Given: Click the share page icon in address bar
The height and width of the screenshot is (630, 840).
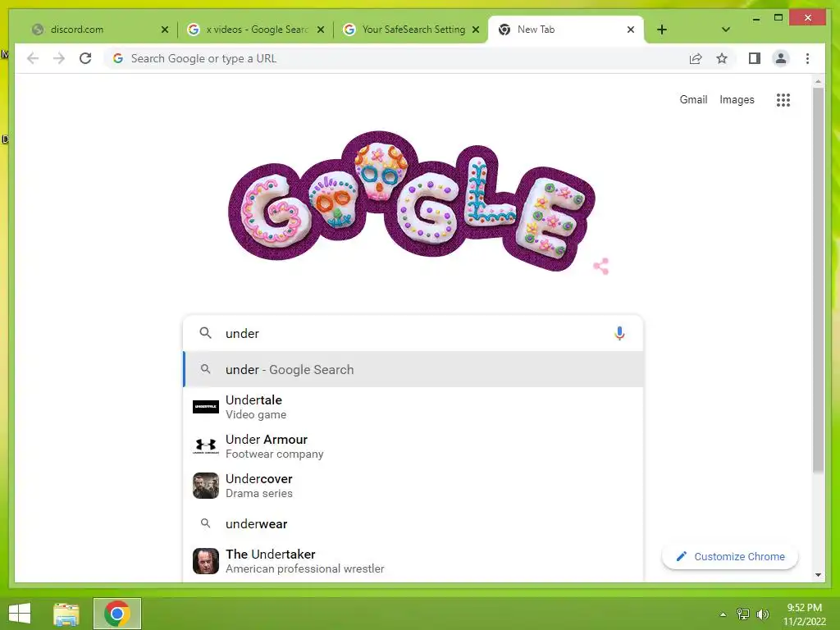Looking at the screenshot, I should [696, 58].
